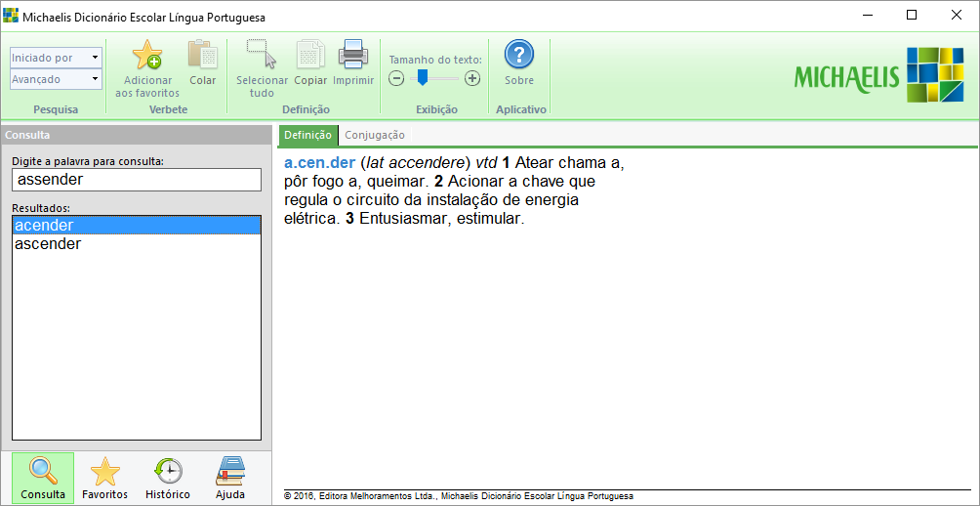Screen dimensions: 980x506
Task: Click the Colar clipboard icon
Action: pyautogui.click(x=202, y=55)
